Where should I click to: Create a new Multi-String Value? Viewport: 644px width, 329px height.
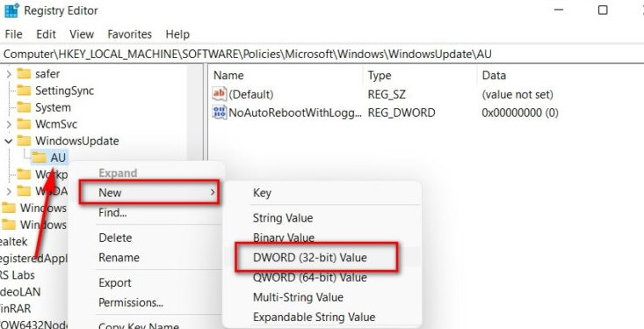(x=298, y=297)
